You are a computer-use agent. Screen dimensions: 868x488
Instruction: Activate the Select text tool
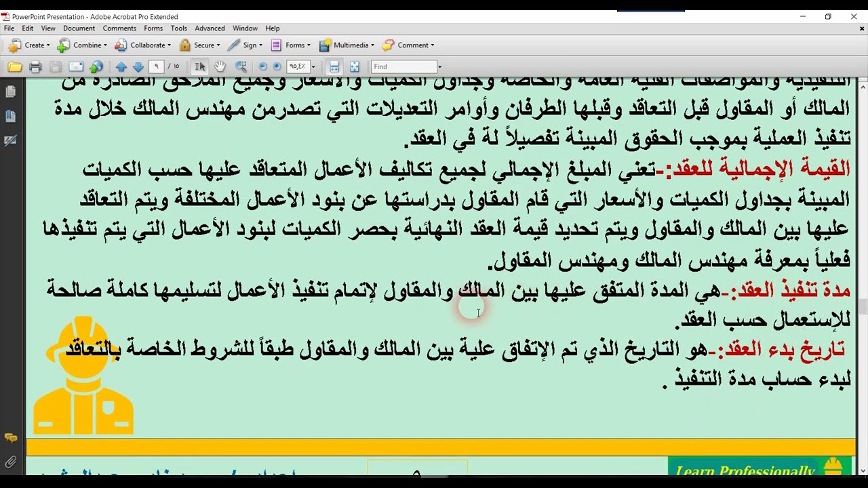tap(200, 66)
